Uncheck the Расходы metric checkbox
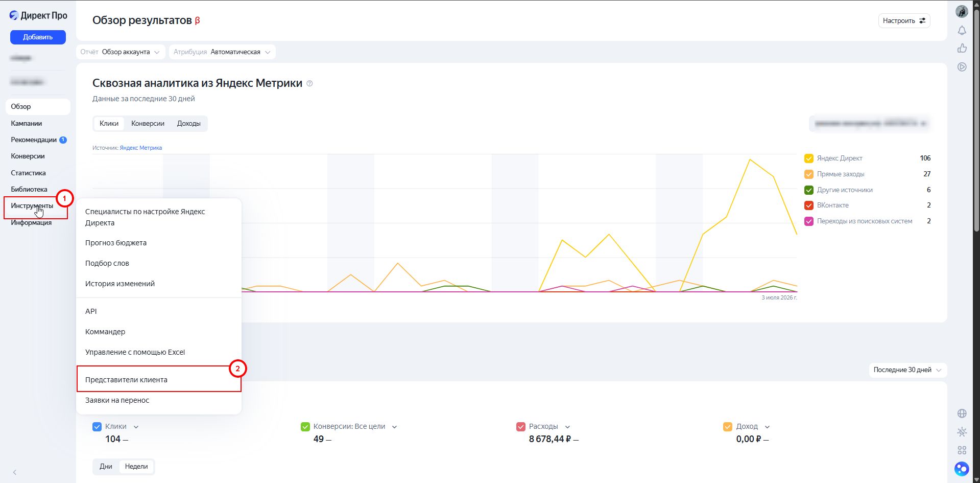The width and height of the screenshot is (980, 483). coord(521,427)
